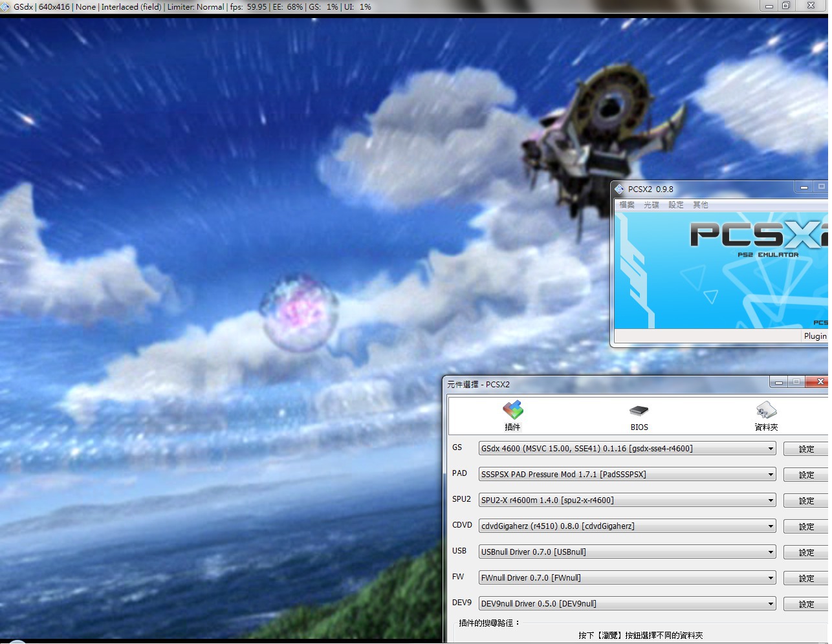Expand the SPU2 plugin dropdown
Viewport: 832px width, 644px height.
point(627,500)
